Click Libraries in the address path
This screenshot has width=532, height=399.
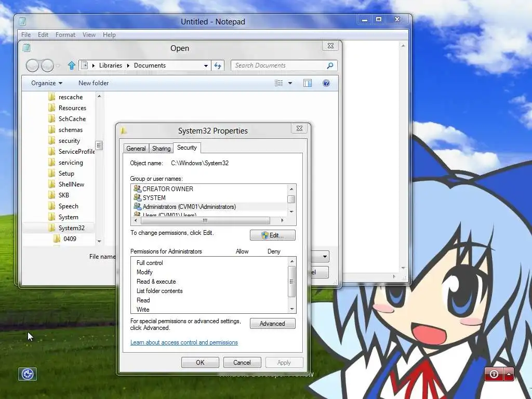tap(111, 65)
